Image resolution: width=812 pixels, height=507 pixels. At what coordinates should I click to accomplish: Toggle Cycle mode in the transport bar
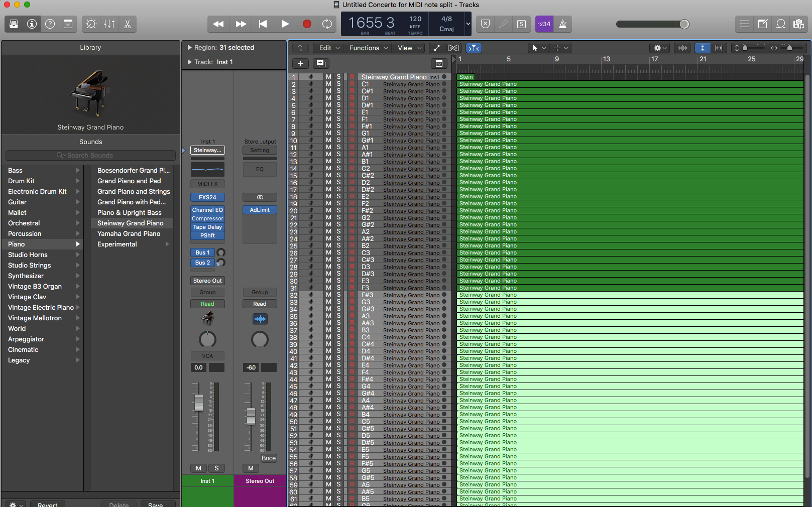(x=327, y=24)
